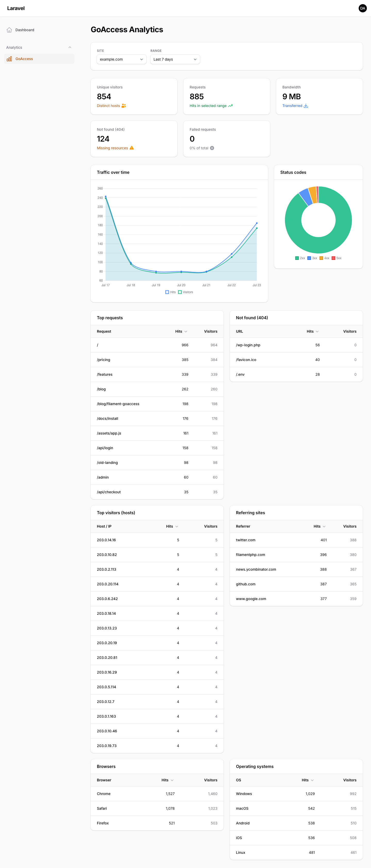Click host 203.0.19.73 row

point(157,746)
